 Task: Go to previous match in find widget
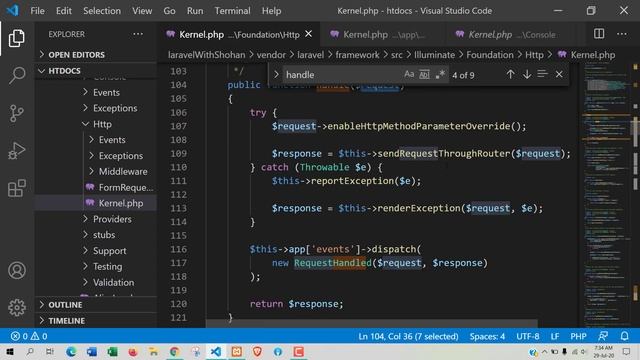[510, 74]
